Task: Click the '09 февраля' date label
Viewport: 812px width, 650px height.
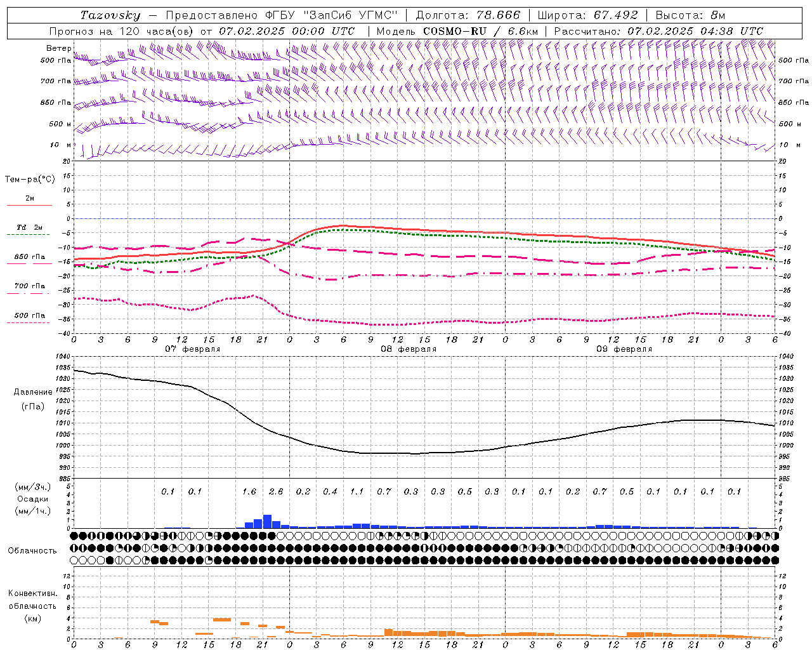Action: 624,349
